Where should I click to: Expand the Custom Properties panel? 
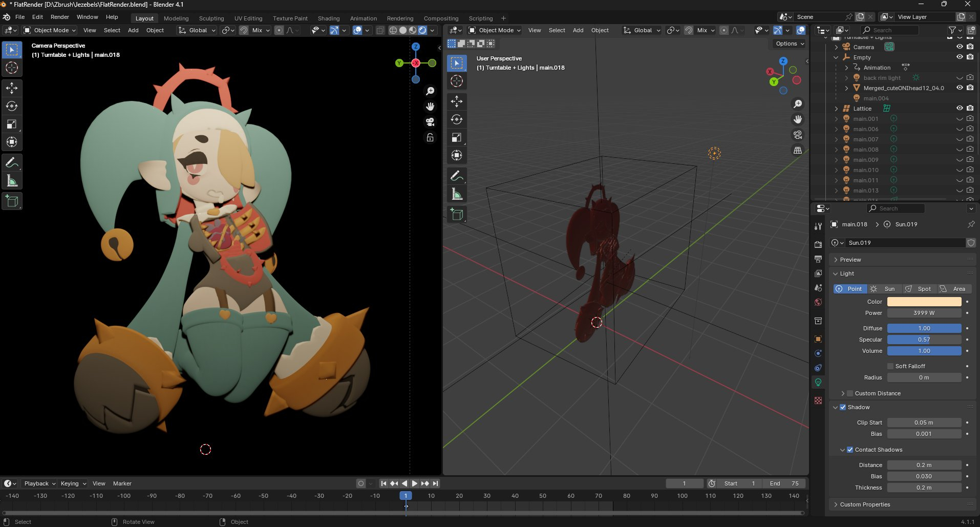click(865, 504)
